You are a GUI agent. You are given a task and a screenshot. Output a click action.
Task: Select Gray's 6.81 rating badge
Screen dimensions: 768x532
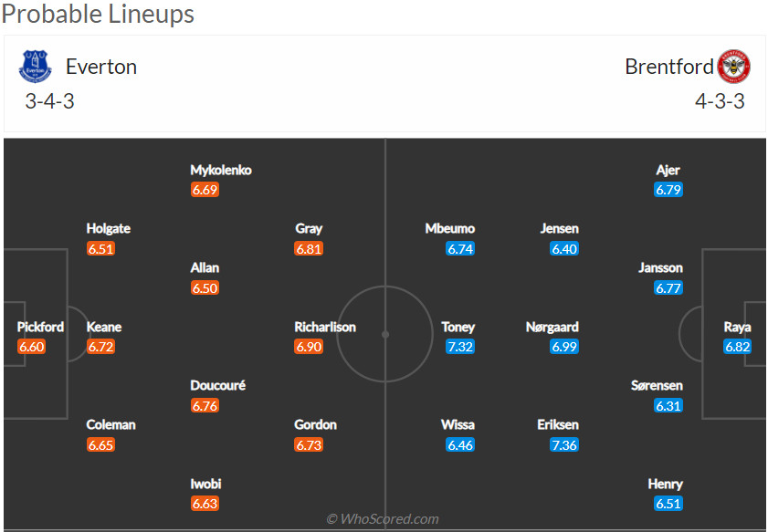[x=309, y=248]
